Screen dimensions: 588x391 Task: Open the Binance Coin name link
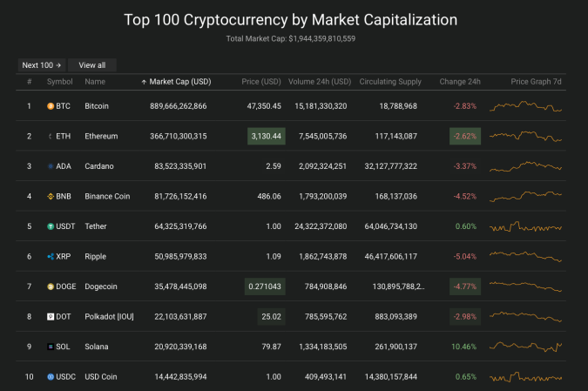(107, 196)
